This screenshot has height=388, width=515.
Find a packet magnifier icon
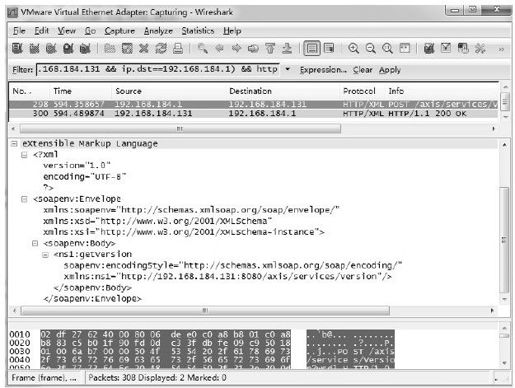(x=202, y=49)
